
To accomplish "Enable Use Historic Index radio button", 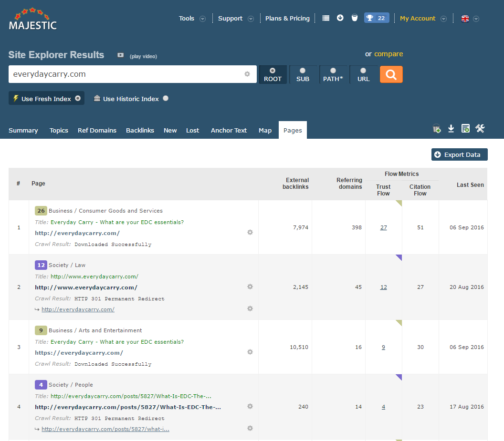I will [x=166, y=99].
